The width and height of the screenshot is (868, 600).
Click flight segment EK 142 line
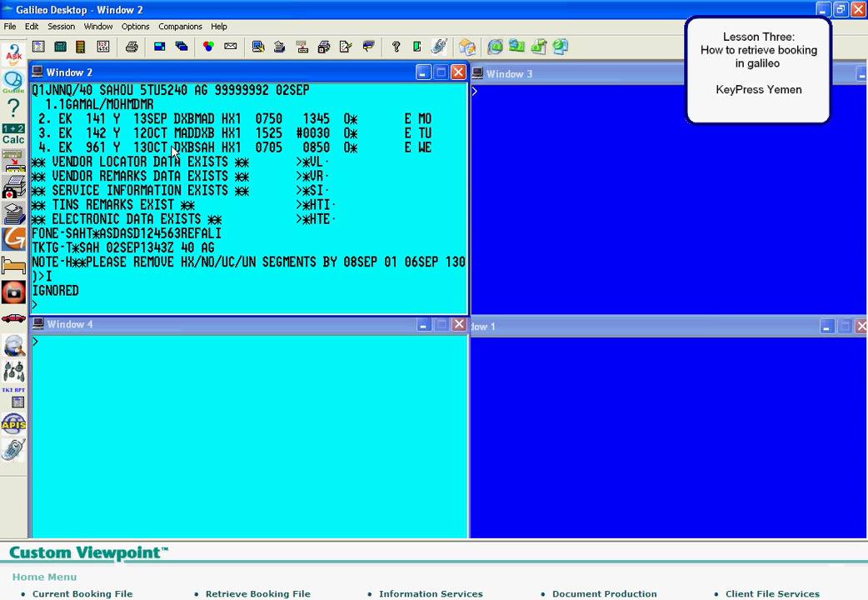[x=235, y=133]
